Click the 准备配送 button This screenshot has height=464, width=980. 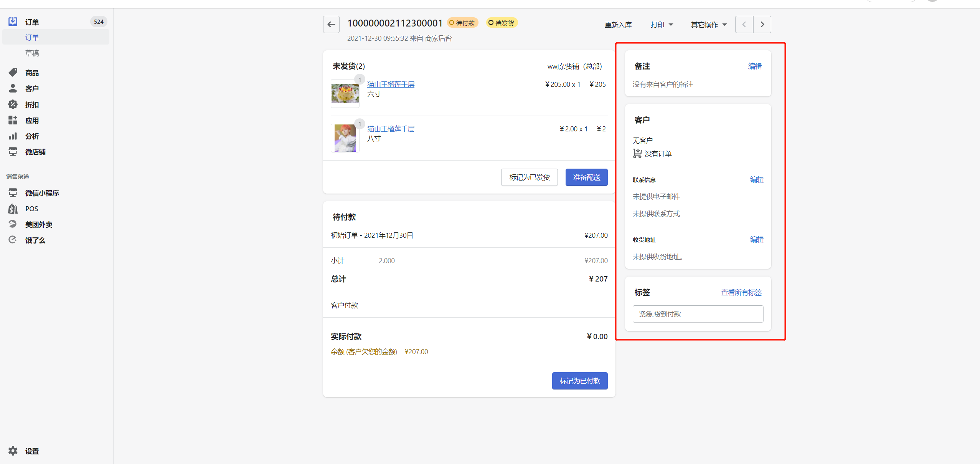pyautogui.click(x=586, y=177)
